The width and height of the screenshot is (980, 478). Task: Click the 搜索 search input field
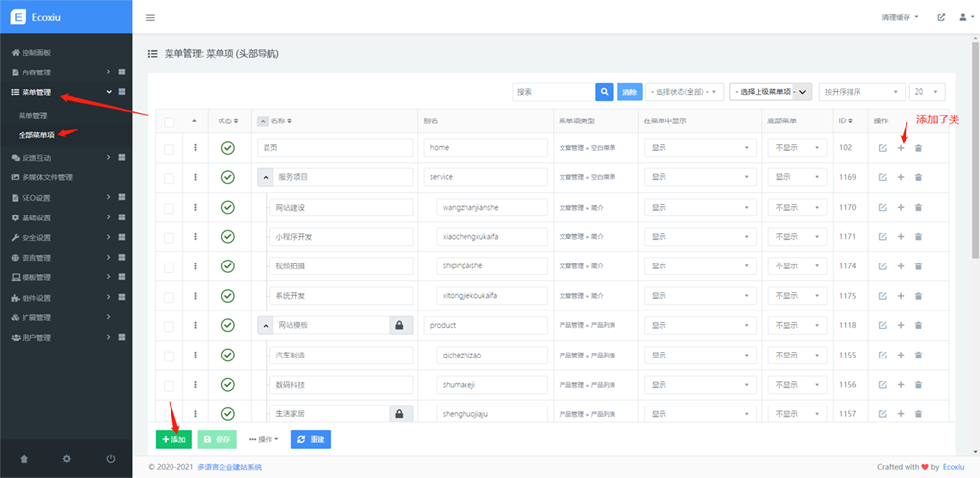point(553,91)
